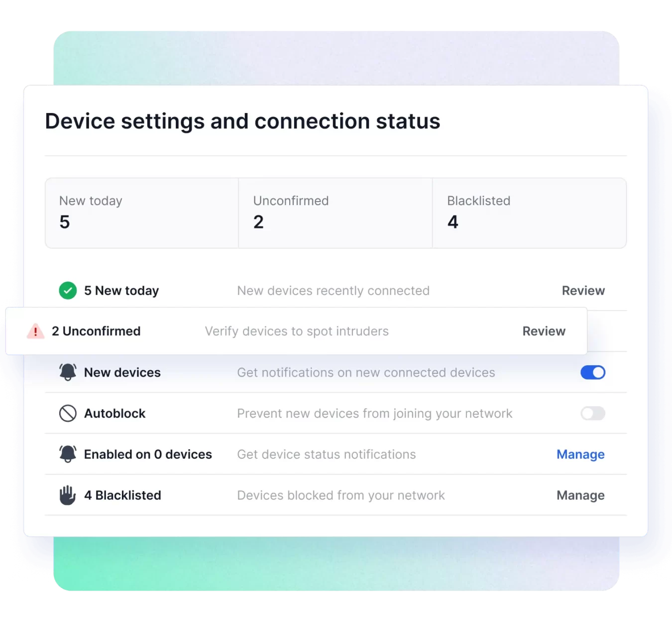Screen dimensions: 672x622
Task: Click the Device settings and connection status heading
Action: coord(243,121)
